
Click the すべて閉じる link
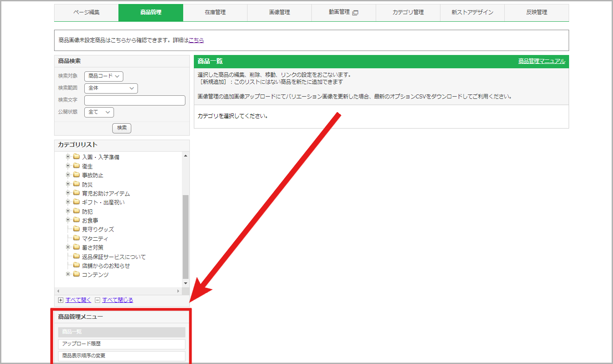pos(118,300)
